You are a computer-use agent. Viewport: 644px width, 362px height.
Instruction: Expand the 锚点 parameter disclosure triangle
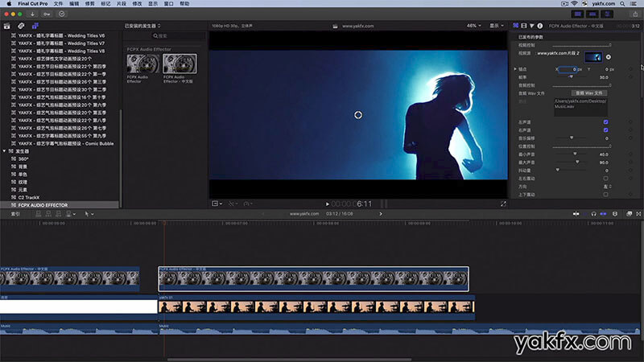point(515,69)
